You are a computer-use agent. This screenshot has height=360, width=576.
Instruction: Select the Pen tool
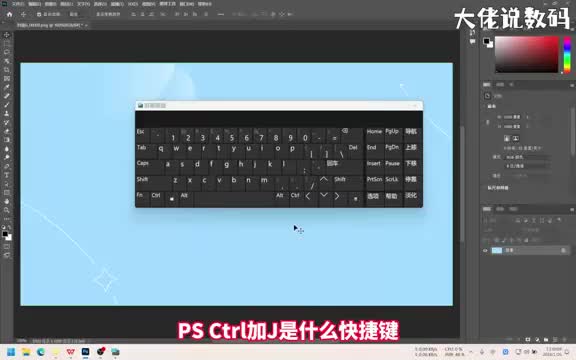pos(7,166)
